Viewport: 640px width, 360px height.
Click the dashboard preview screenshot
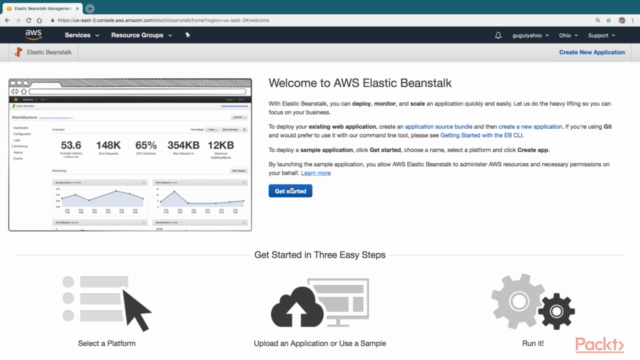click(130, 155)
